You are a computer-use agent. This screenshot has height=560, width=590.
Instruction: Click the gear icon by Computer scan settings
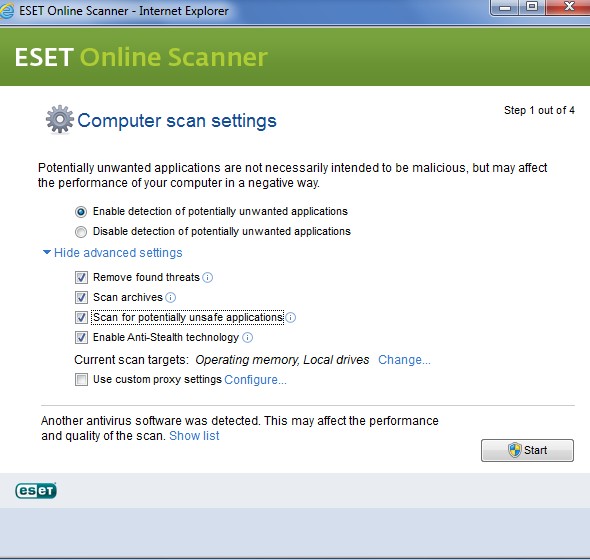[x=59, y=120]
